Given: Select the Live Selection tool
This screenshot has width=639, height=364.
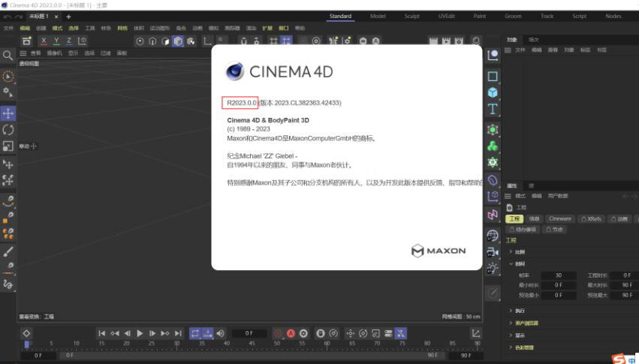Looking at the screenshot, I should (x=8, y=77).
